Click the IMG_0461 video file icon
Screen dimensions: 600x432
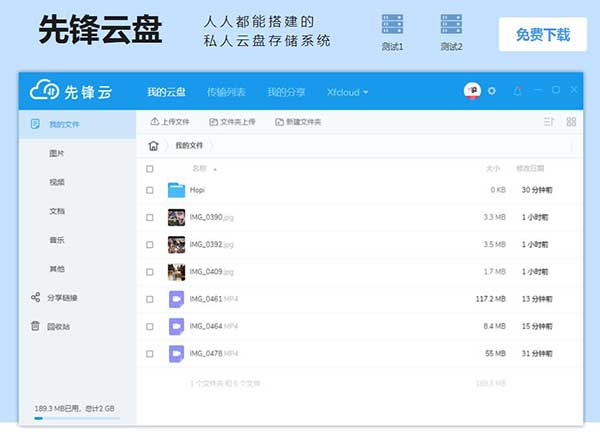176,298
